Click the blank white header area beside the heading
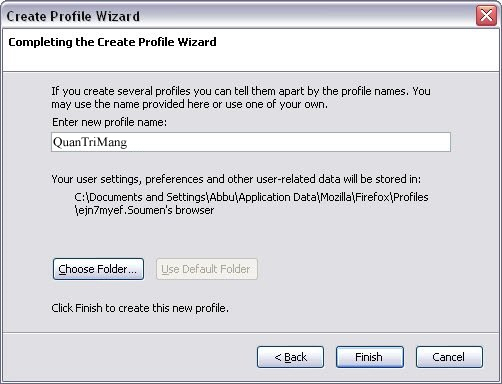 [x=357, y=50]
